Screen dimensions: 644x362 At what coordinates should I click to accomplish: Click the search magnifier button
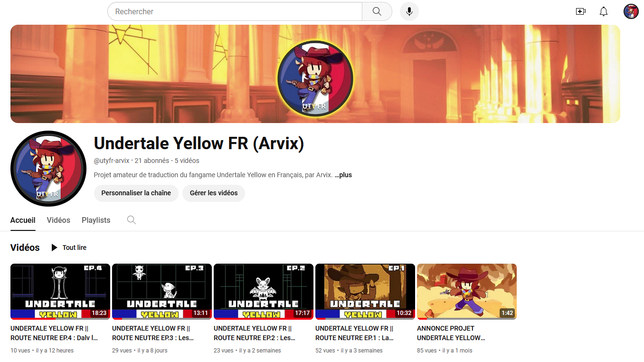377,11
